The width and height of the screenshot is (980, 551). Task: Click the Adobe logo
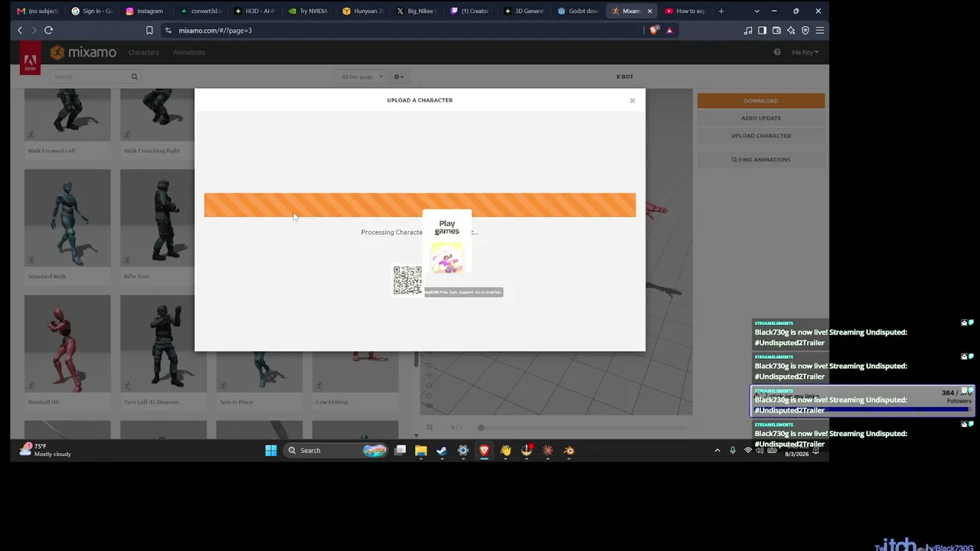tap(30, 59)
